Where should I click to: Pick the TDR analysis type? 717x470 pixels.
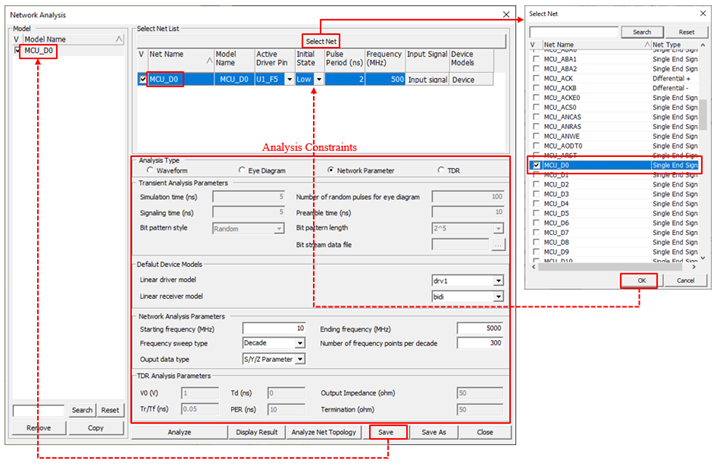coord(441,170)
